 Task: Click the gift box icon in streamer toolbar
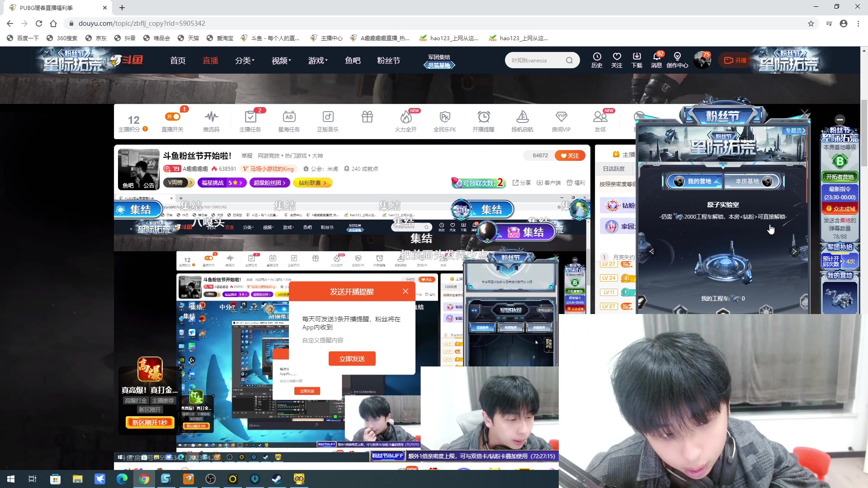pyautogui.click(x=367, y=117)
